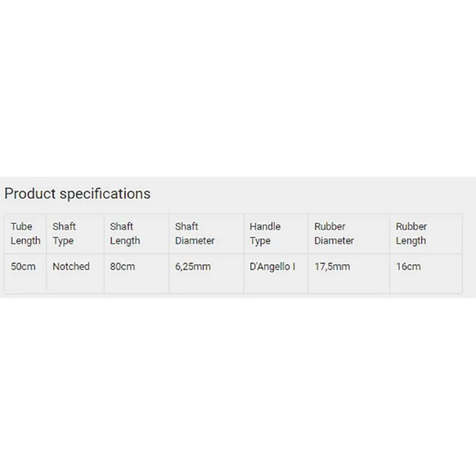Select the Shaft Type column header
This screenshot has height=476, width=476.
point(64,233)
